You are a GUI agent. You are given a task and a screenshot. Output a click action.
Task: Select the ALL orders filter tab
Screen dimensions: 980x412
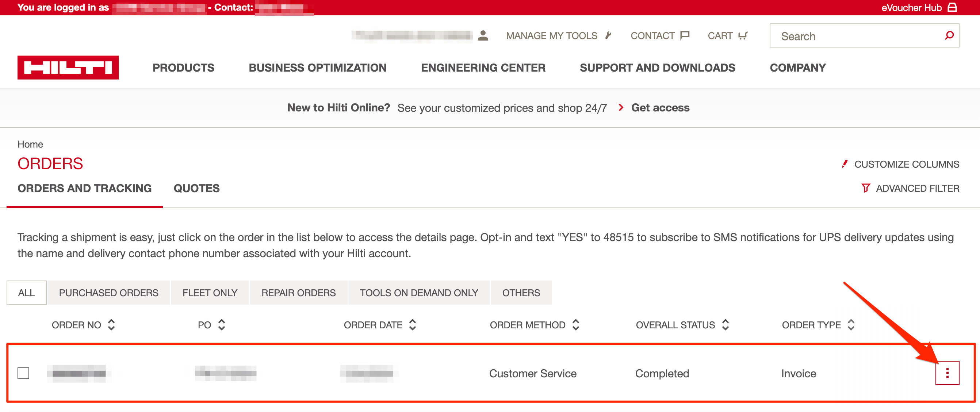pos(27,293)
